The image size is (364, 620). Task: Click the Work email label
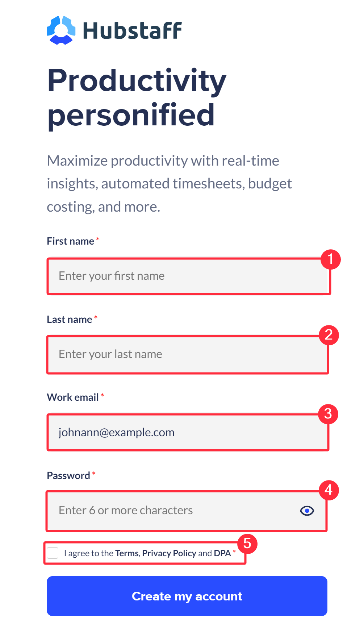72,398
